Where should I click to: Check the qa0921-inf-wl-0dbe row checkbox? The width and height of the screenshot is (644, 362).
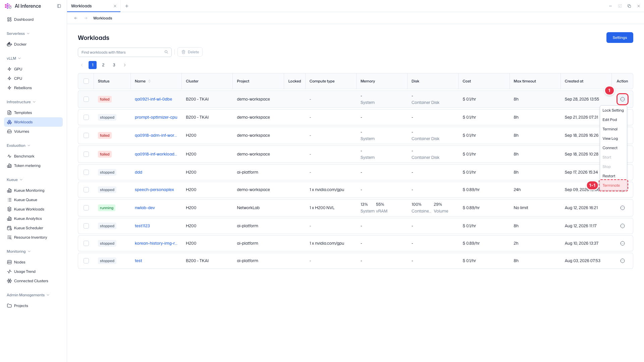pyautogui.click(x=86, y=99)
